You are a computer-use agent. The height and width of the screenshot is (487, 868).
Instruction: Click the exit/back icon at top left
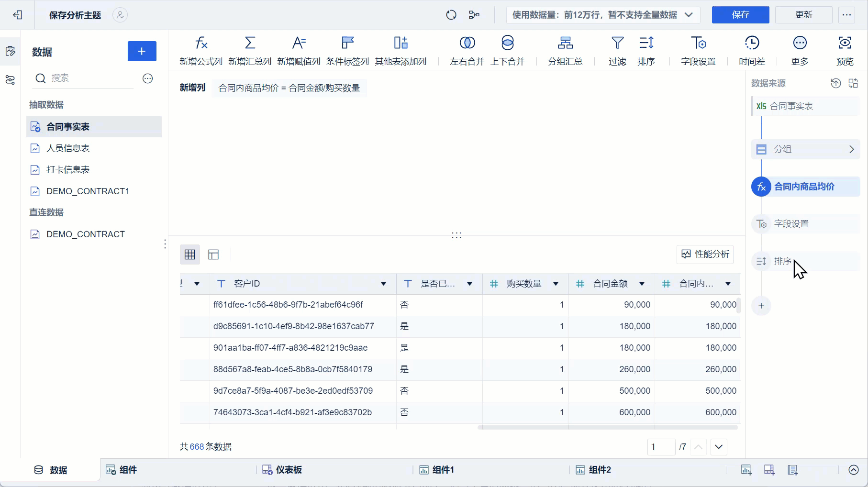point(18,15)
